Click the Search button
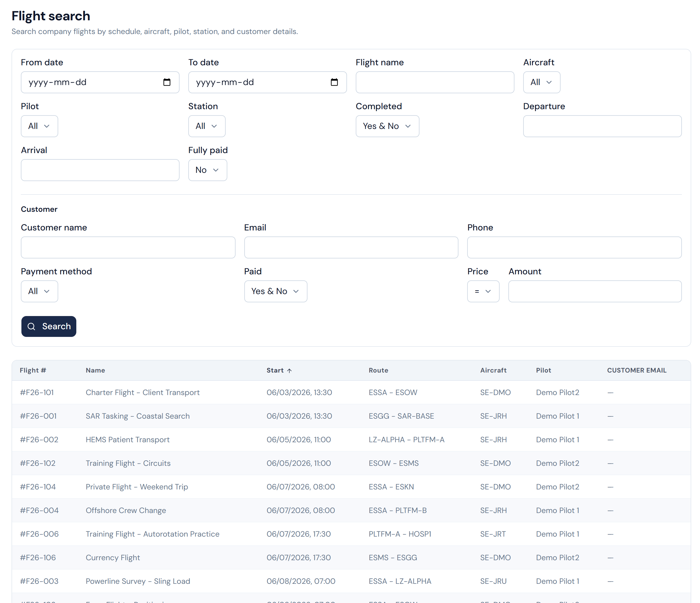 (x=49, y=326)
